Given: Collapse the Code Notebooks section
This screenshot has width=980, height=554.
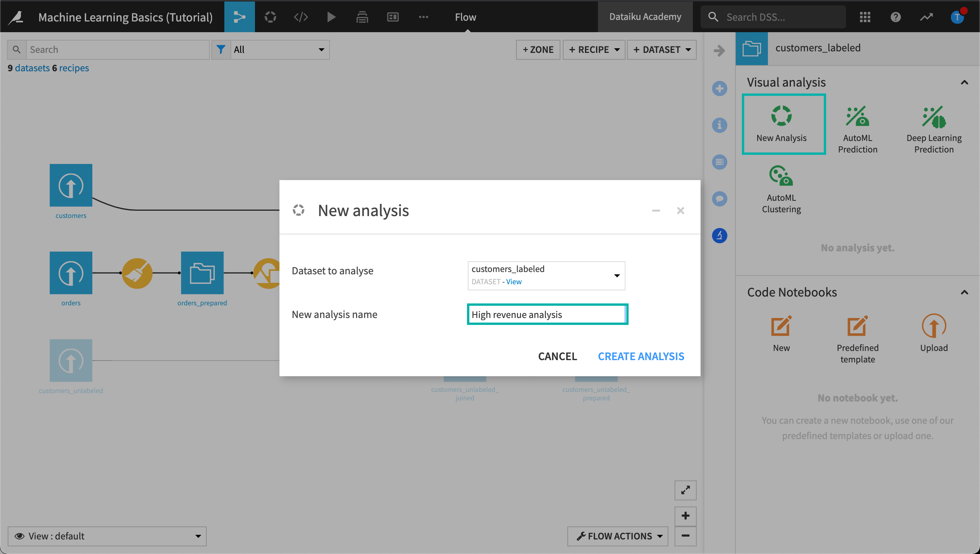Looking at the screenshot, I should pyautogui.click(x=964, y=292).
